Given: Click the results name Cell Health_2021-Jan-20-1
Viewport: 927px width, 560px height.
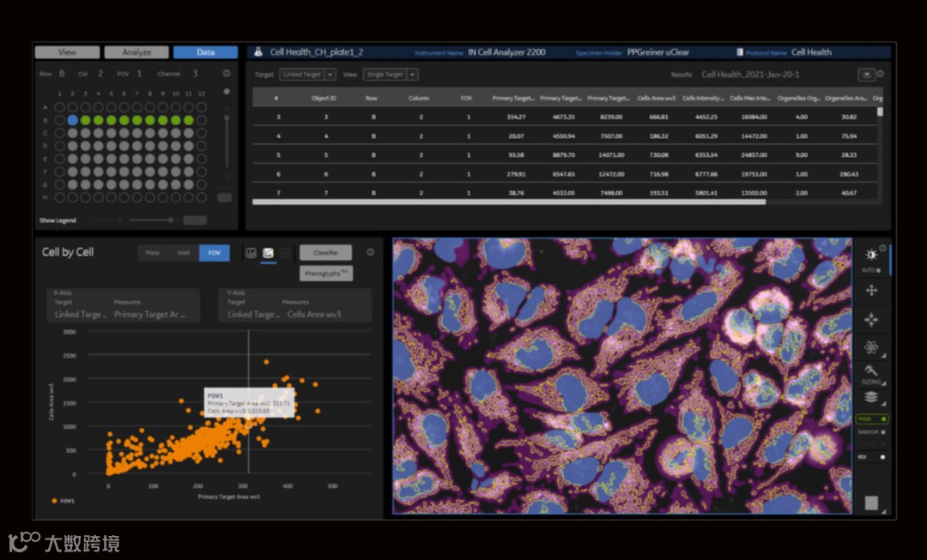Looking at the screenshot, I should click(750, 75).
